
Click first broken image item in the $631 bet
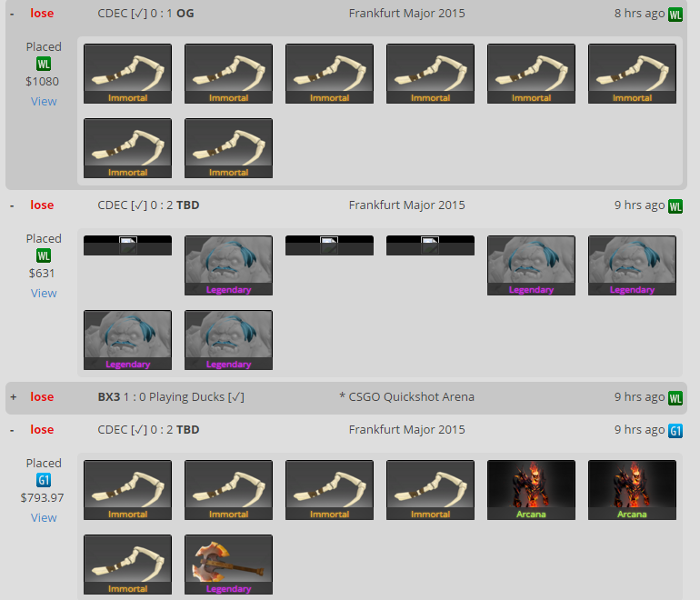pyautogui.click(x=127, y=245)
